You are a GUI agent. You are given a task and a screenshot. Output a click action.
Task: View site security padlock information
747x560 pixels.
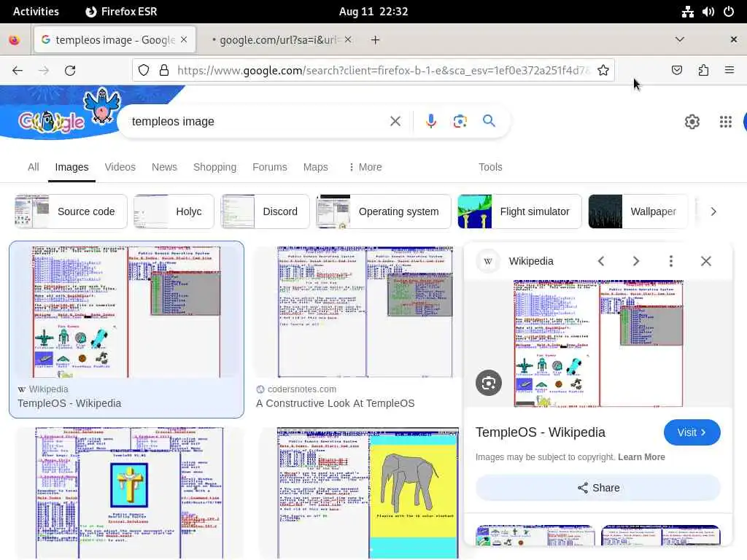(x=164, y=71)
